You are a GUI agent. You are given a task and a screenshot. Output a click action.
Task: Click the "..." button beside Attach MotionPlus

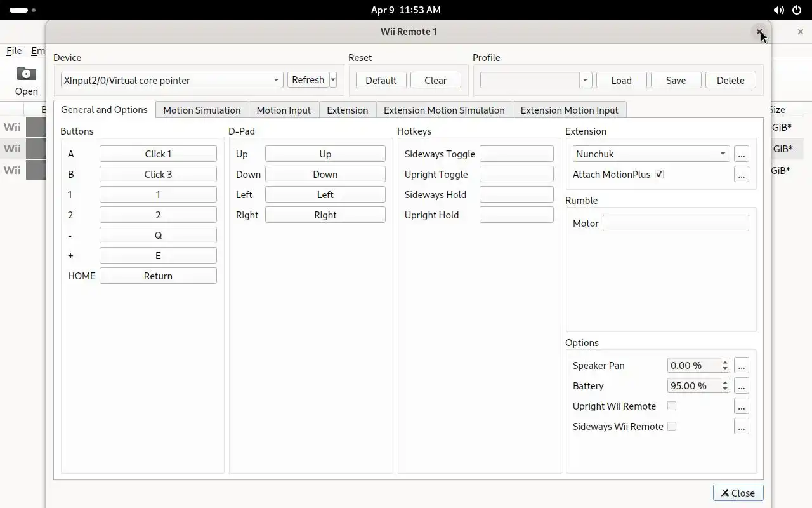(x=741, y=174)
